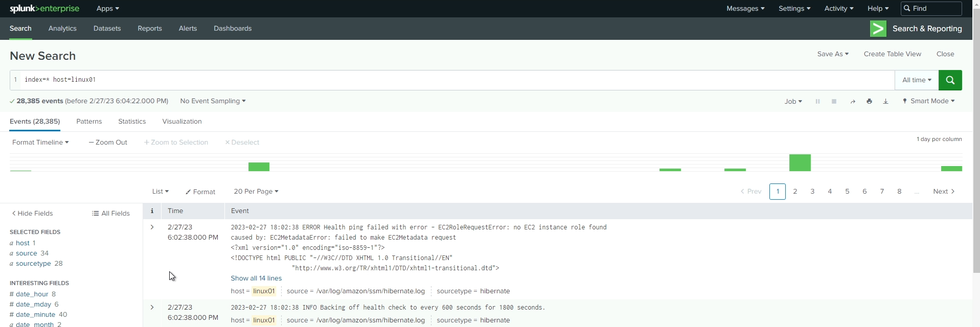The image size is (980, 327).
Task: Open the Alerts tab
Action: pyautogui.click(x=188, y=29)
